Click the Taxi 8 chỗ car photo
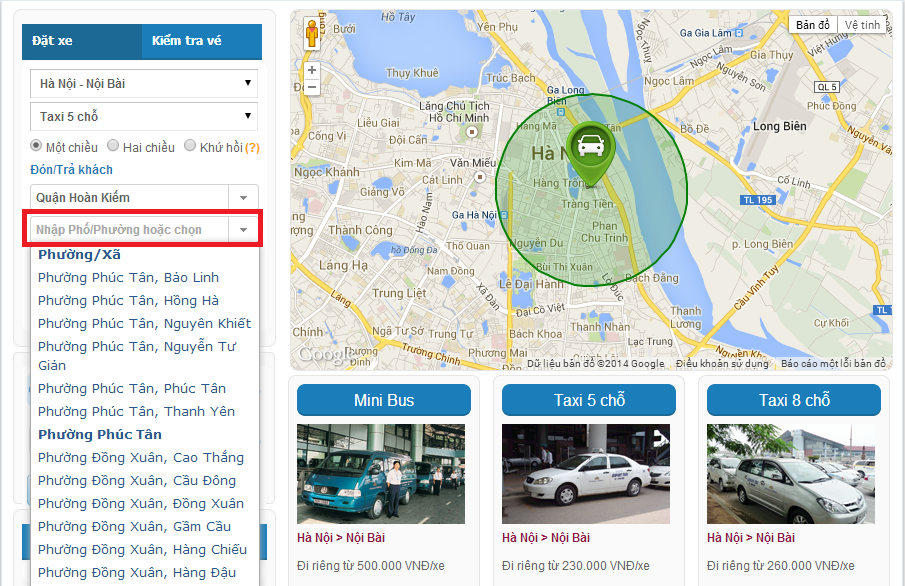Screen dimensions: 905x586 791,474
